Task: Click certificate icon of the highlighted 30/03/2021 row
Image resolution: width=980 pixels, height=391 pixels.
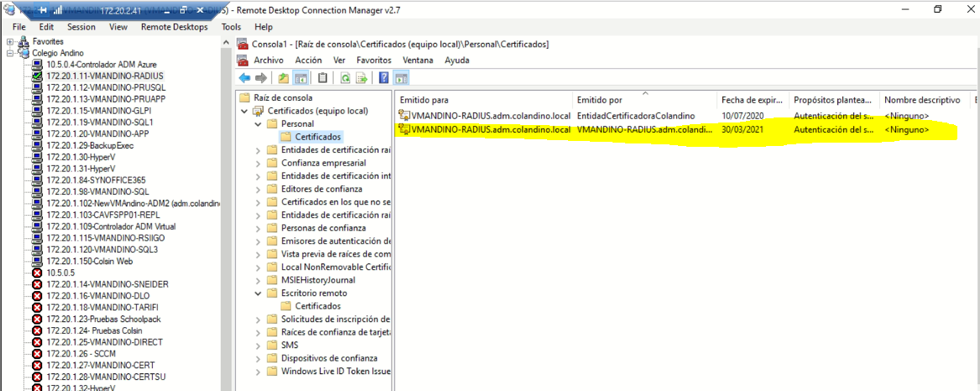Action: [404, 130]
